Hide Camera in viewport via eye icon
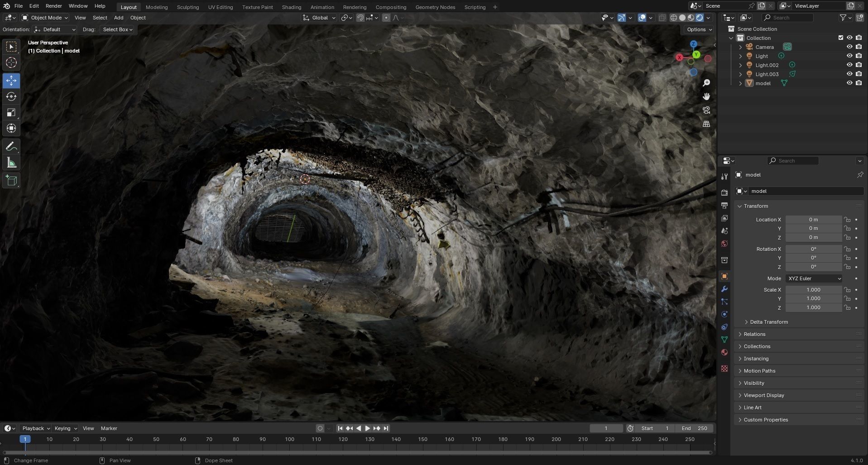The width and height of the screenshot is (868, 465). pos(849,47)
